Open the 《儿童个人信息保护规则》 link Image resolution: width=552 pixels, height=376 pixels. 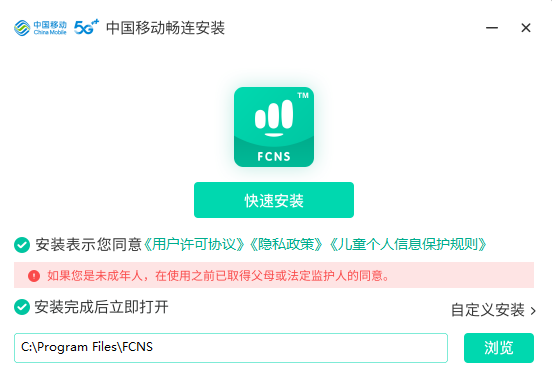pyautogui.click(x=408, y=244)
